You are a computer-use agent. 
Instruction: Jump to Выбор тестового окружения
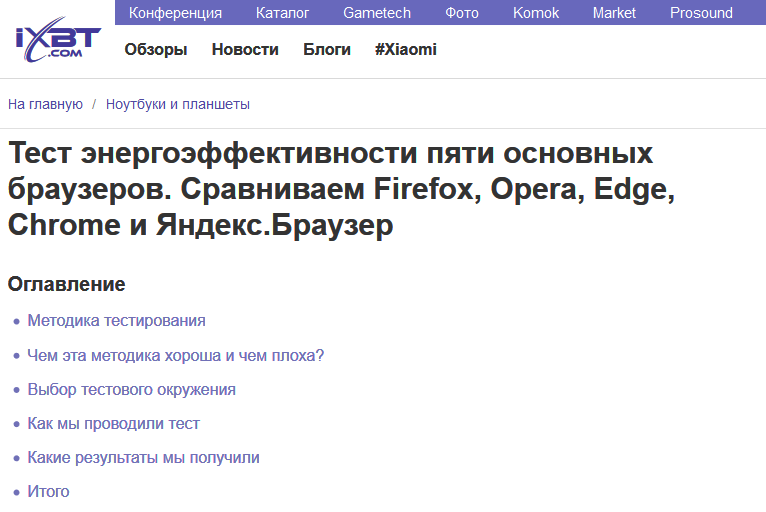131,389
